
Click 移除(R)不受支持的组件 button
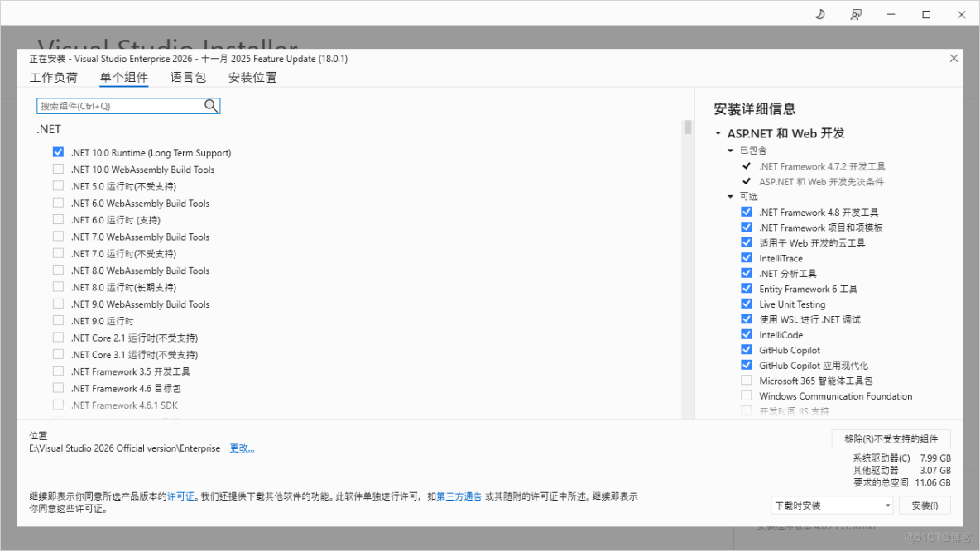pyautogui.click(x=891, y=438)
